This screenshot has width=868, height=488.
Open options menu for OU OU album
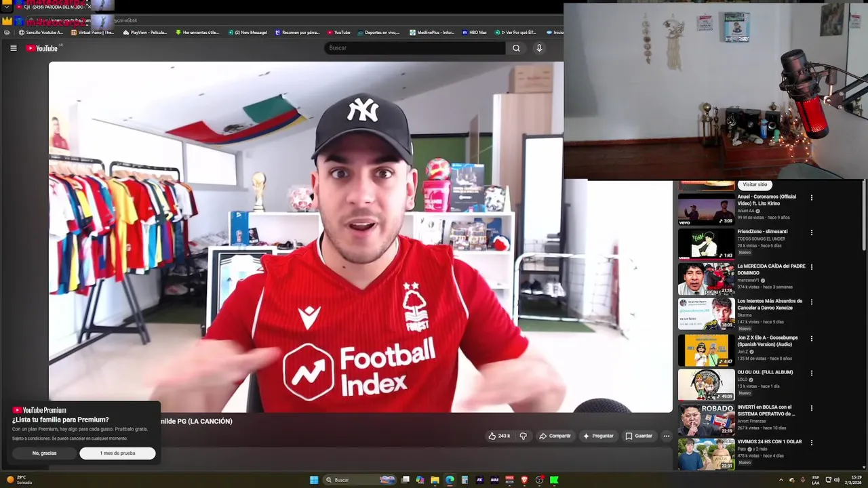click(x=811, y=373)
